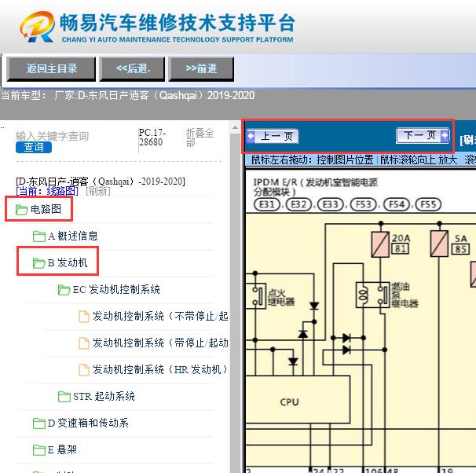Click the right arrow icon on 下一页
Image resolution: width=476 pixels, height=473 pixels.
(444, 135)
